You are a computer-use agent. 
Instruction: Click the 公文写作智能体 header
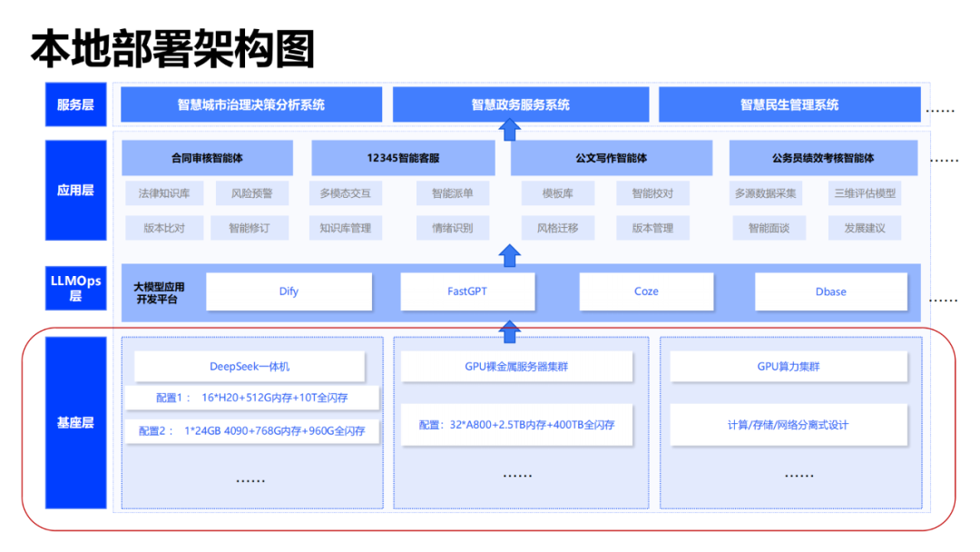(612, 158)
